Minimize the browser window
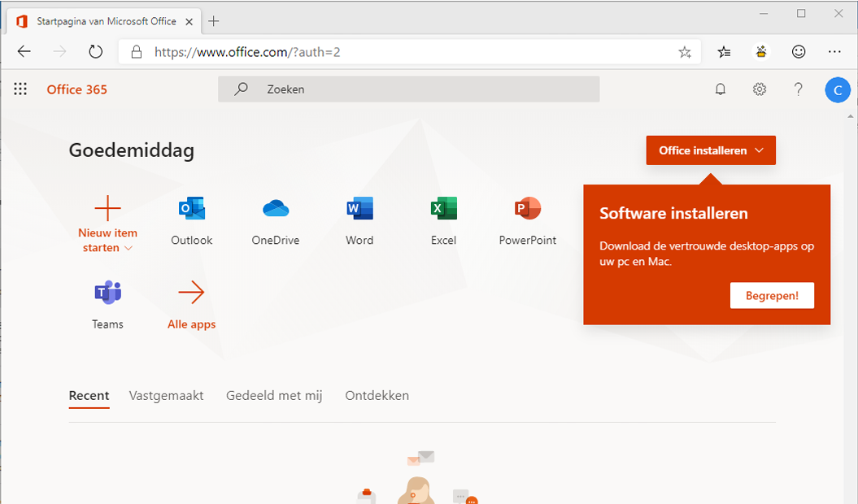 coord(764,14)
